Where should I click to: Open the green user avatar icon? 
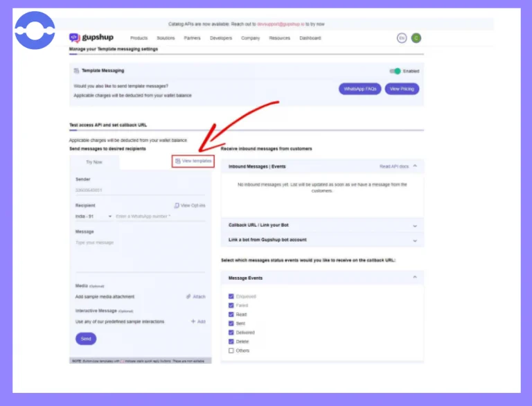416,38
